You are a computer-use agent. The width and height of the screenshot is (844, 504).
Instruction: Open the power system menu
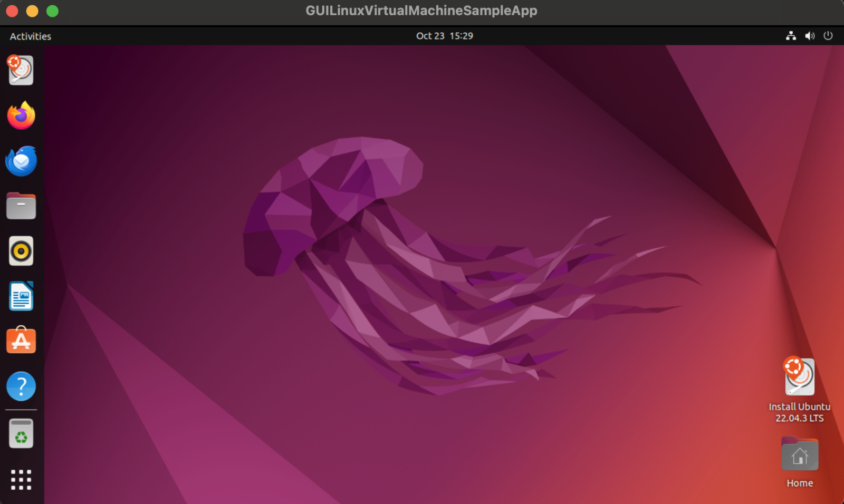828,36
